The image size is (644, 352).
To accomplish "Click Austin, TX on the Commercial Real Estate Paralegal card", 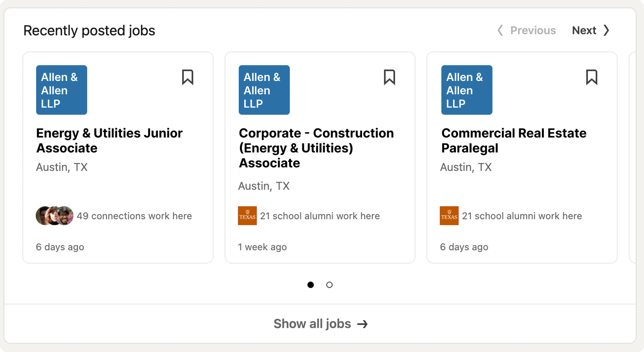I will [x=466, y=167].
